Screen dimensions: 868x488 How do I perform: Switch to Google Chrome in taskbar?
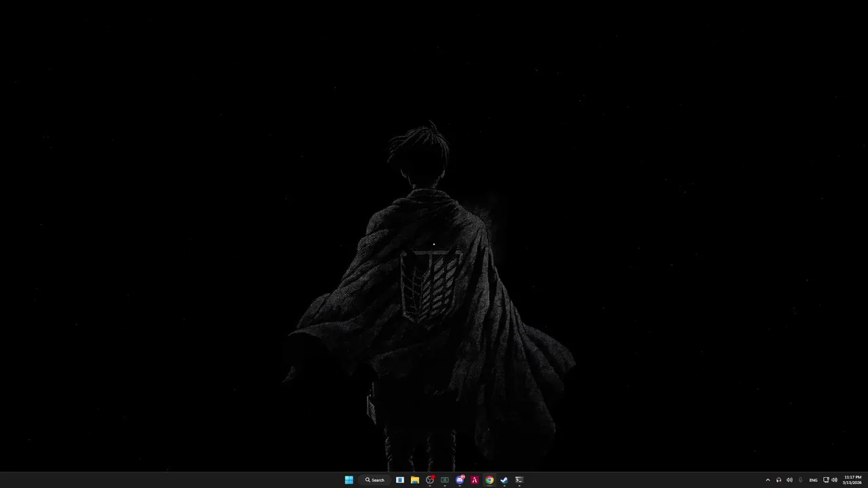click(490, 480)
